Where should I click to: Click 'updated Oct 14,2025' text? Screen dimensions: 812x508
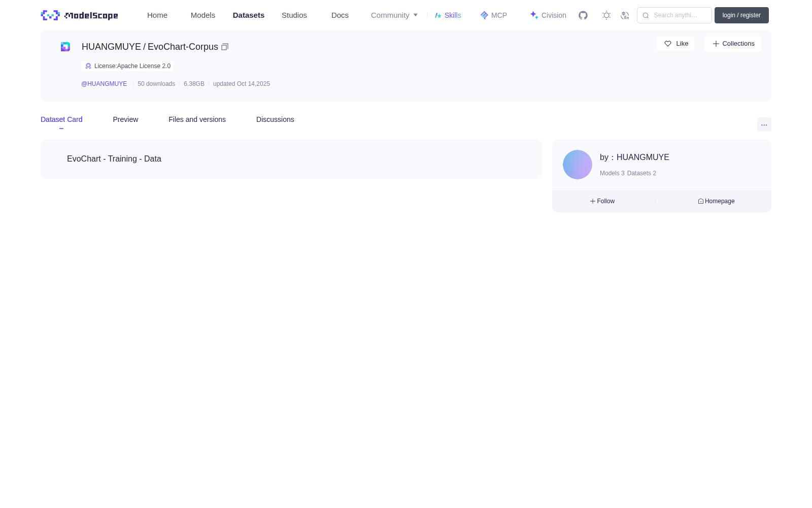(x=242, y=84)
